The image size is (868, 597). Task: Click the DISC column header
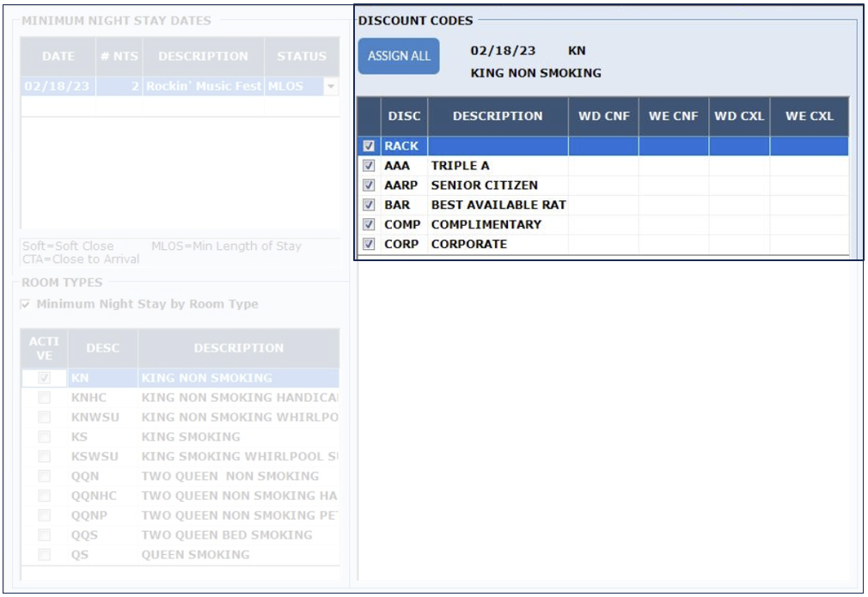pyautogui.click(x=404, y=116)
